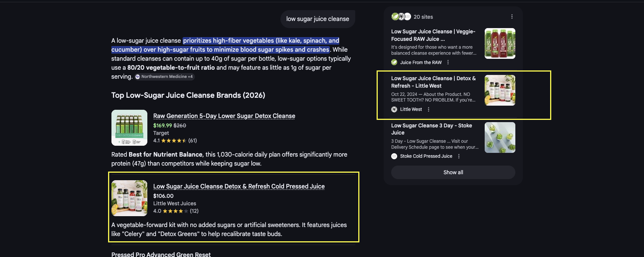Click the three-dot menu beside Little West
This screenshot has height=257, width=644.
[x=429, y=109]
